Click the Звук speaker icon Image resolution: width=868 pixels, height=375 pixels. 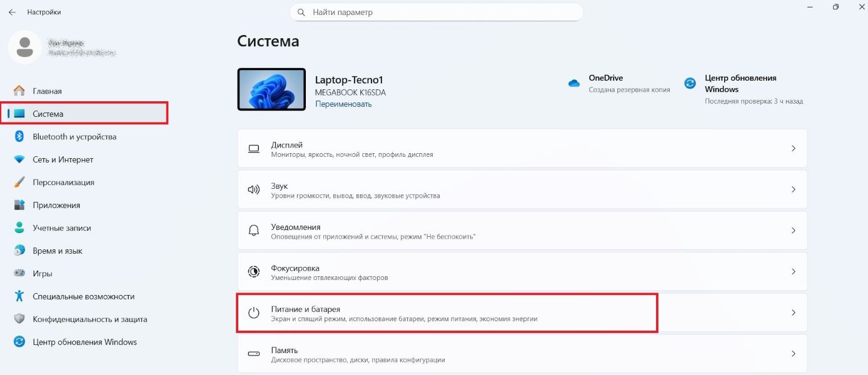[x=253, y=189]
